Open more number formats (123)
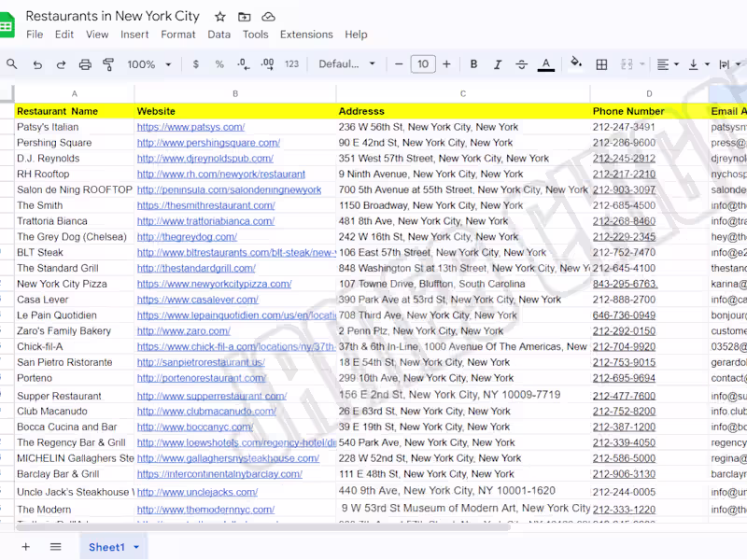The height and width of the screenshot is (560, 747). coord(291,64)
